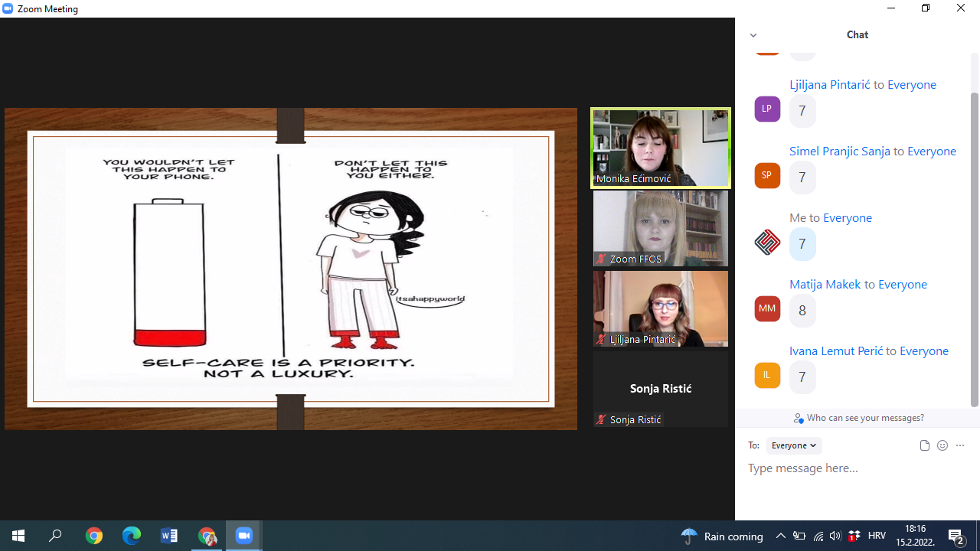
Task: Open Rain coming weather widget
Action: 722,536
